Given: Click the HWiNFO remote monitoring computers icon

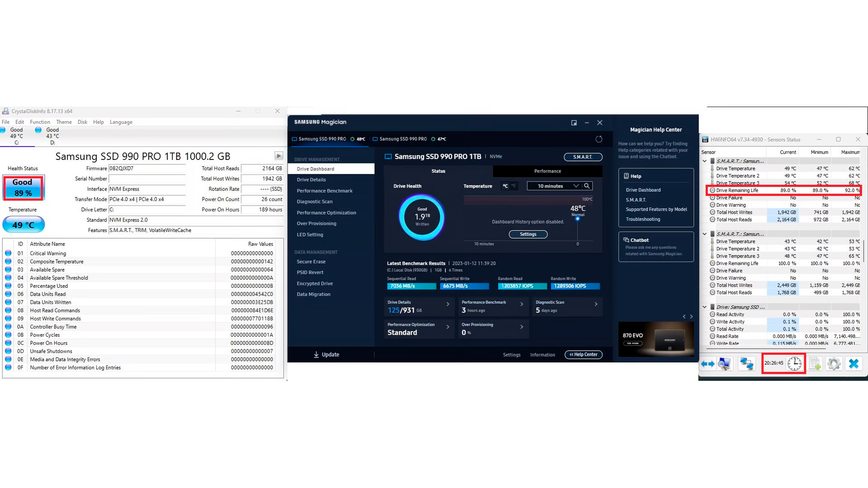Looking at the screenshot, I should (746, 364).
